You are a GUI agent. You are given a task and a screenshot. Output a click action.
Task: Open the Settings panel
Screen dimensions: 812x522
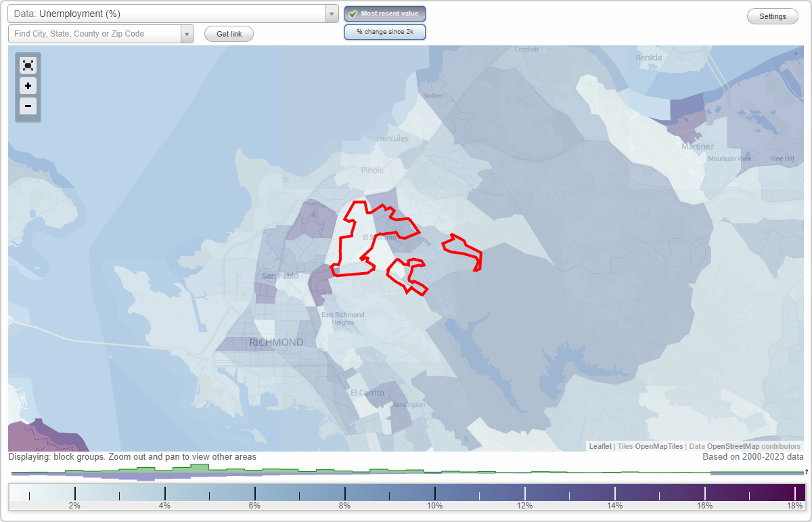772,16
